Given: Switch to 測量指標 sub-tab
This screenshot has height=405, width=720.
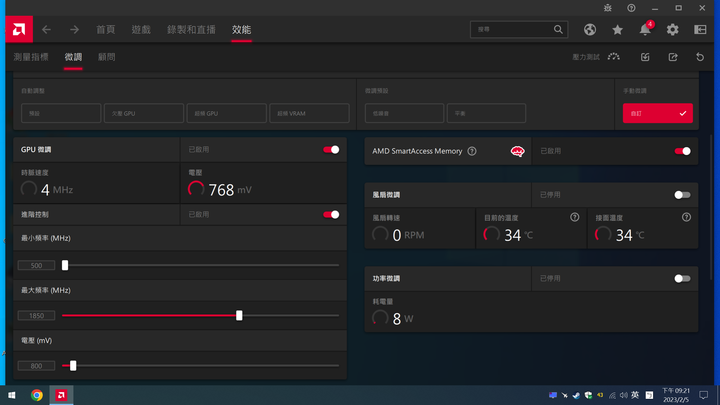Looking at the screenshot, I should [31, 57].
